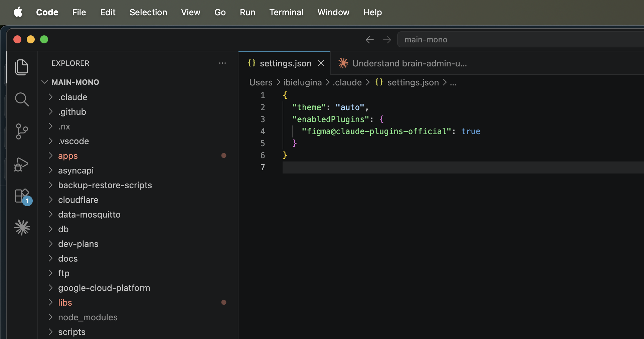Close the settings.json tab
The height and width of the screenshot is (339, 644).
point(321,63)
